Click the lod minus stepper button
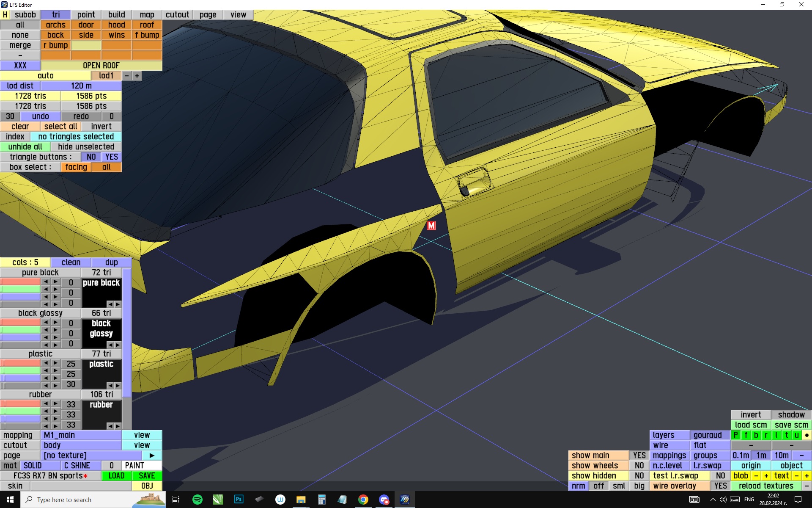The width and height of the screenshot is (812, 508). click(x=127, y=76)
